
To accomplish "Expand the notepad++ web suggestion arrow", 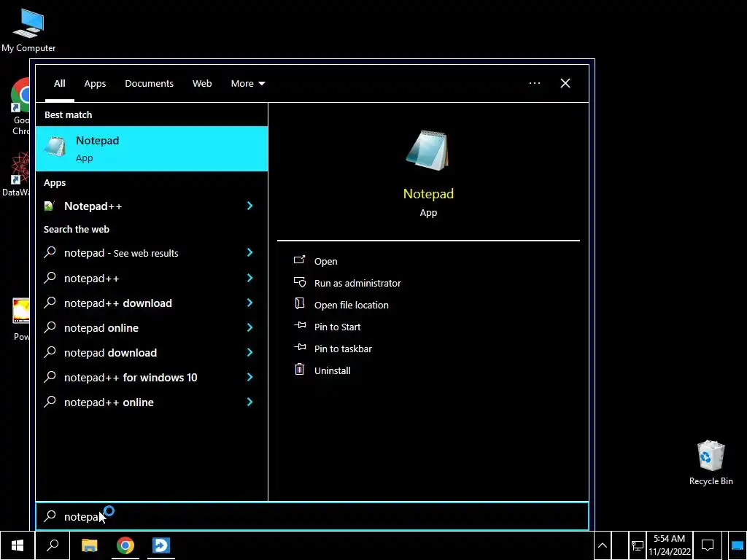I will [249, 278].
